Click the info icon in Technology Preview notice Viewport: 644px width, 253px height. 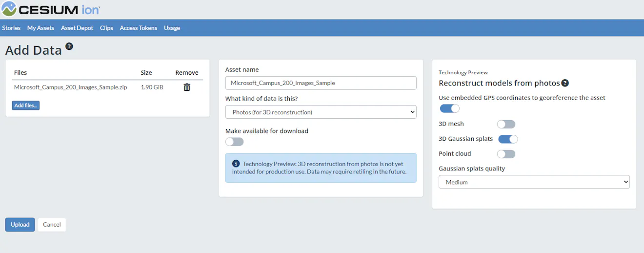click(236, 164)
